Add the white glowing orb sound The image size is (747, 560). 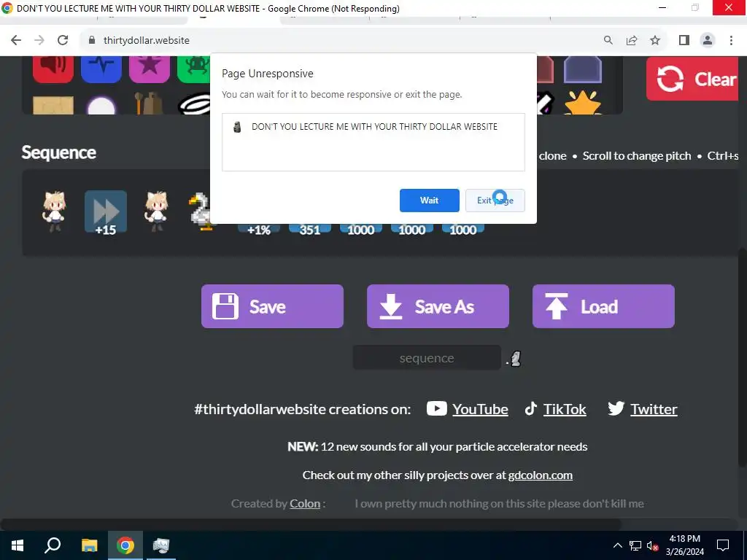point(101,105)
